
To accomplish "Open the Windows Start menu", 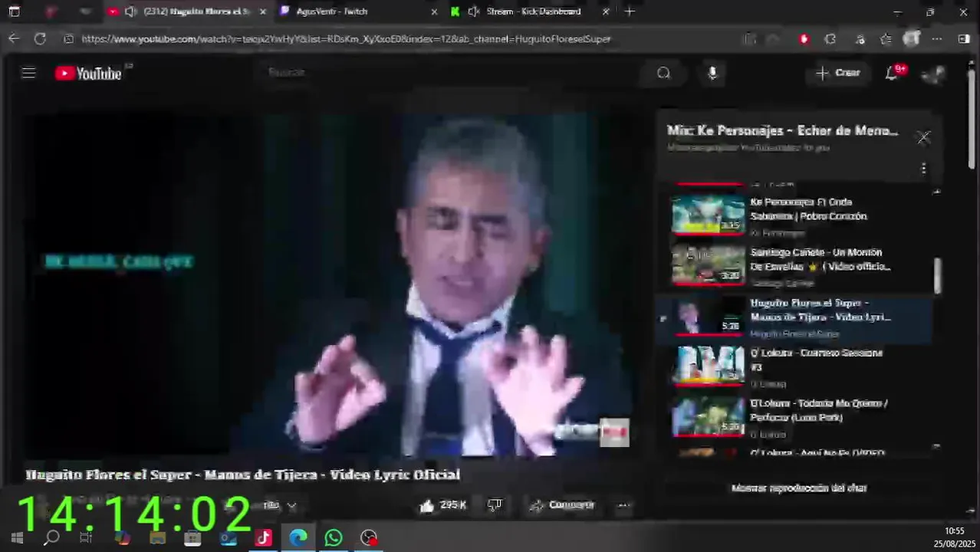I will point(17,538).
